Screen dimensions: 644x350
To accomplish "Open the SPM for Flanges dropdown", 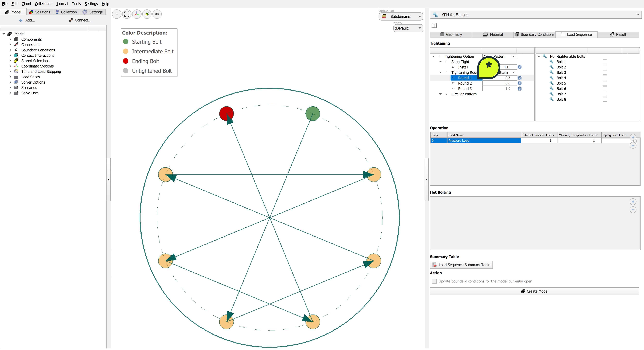I will (534, 15).
